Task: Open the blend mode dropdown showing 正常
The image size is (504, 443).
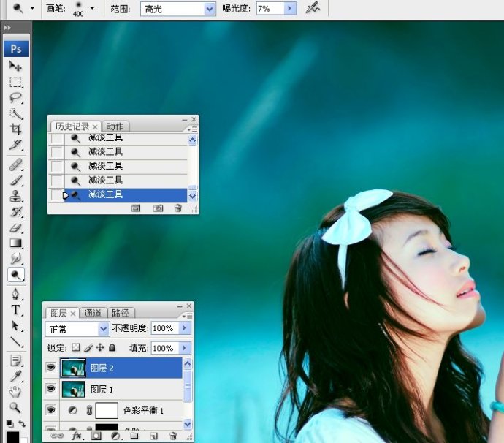Action: click(103, 329)
